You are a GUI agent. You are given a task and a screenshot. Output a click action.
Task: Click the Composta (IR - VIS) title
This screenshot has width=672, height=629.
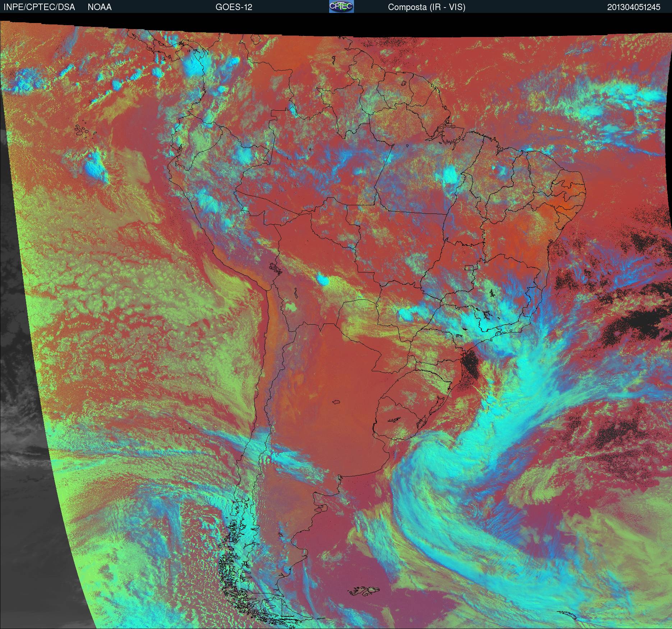427,7
